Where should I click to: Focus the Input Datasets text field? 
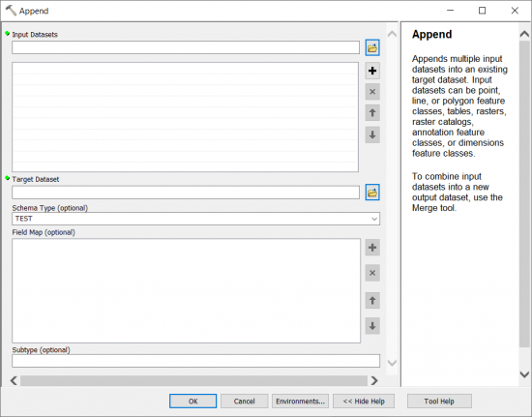[x=186, y=47]
